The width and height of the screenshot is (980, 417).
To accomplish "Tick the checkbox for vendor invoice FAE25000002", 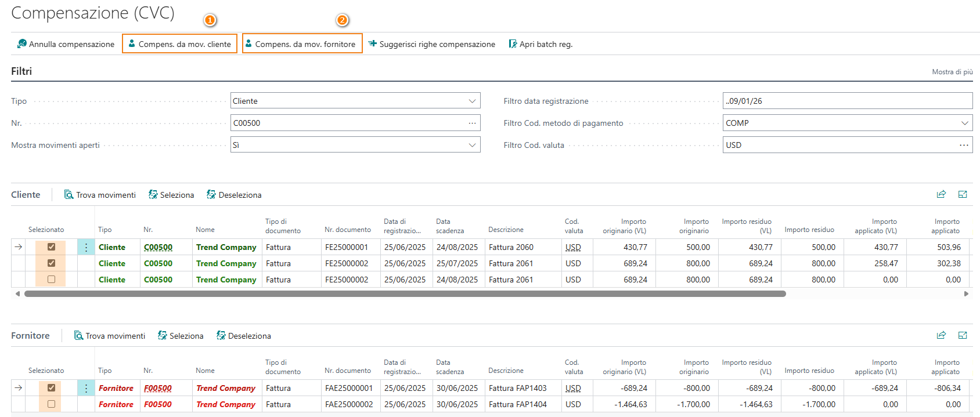I will tap(51, 404).
